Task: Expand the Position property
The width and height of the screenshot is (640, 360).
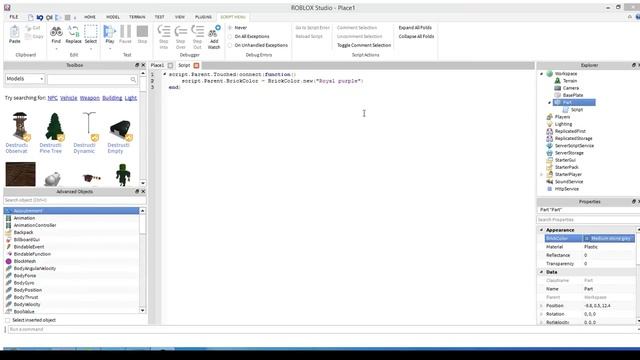Action: coord(542,306)
